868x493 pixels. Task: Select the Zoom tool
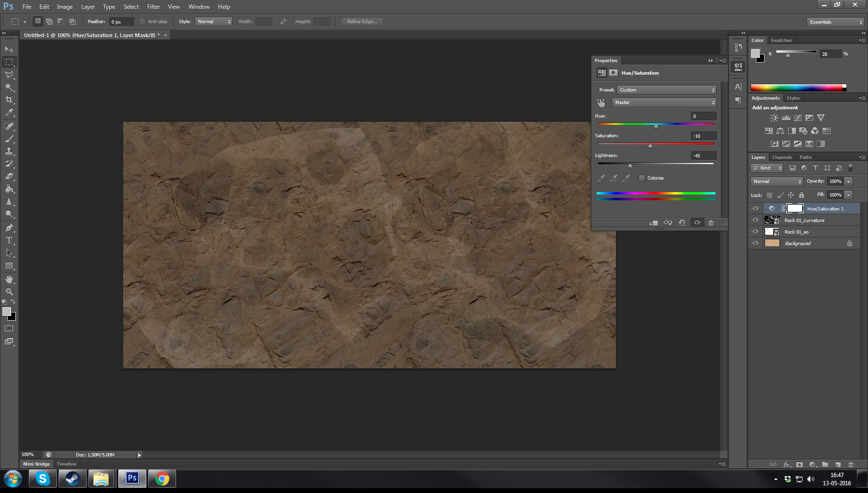(x=9, y=292)
